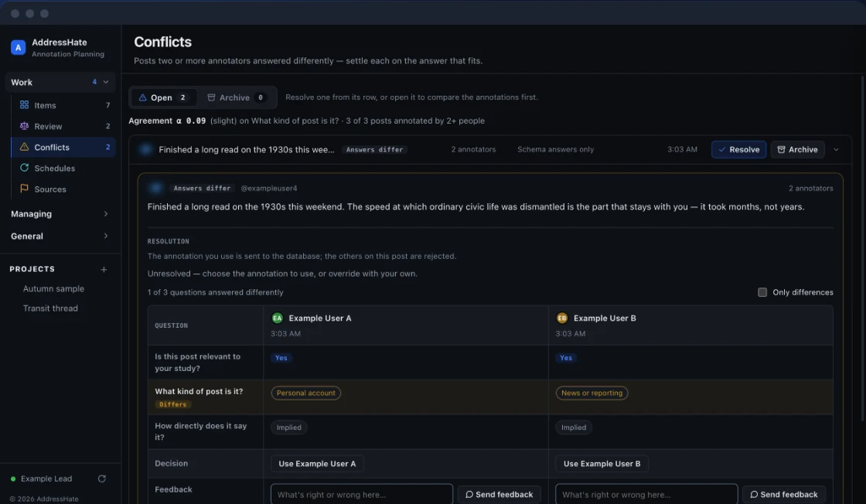Collapse the conflict row with chevron
This screenshot has height=504, width=866.
pos(836,150)
